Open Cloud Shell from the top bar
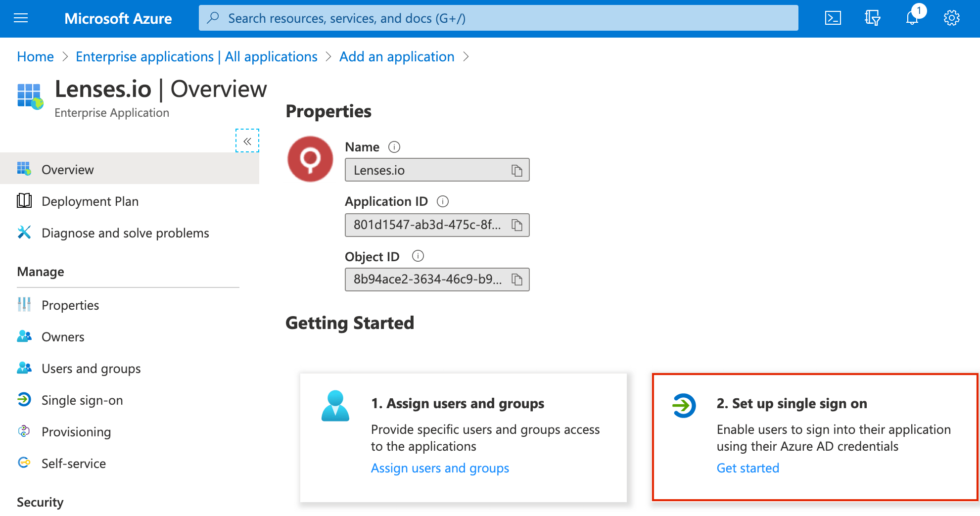Viewport: 980px width, 516px height. tap(833, 18)
